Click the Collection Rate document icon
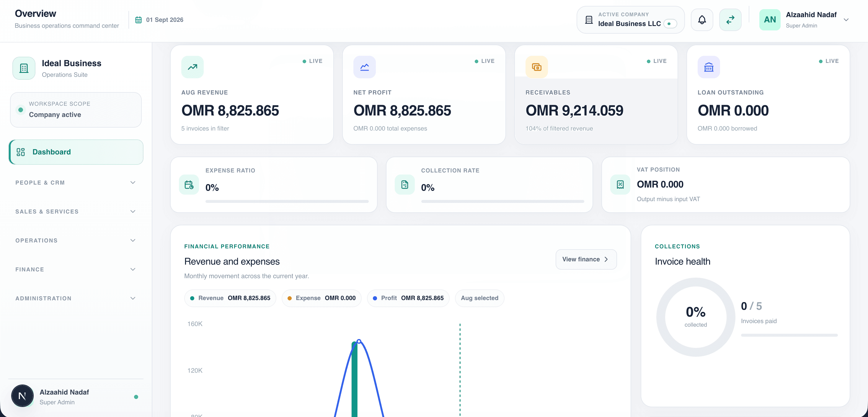Screen dimensions: 868x417 coord(405,184)
